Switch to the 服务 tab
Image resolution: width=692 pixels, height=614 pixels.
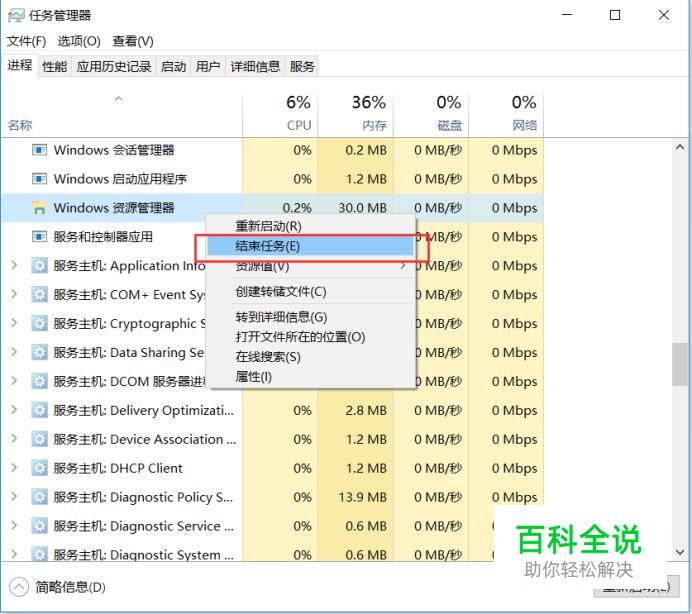302,67
